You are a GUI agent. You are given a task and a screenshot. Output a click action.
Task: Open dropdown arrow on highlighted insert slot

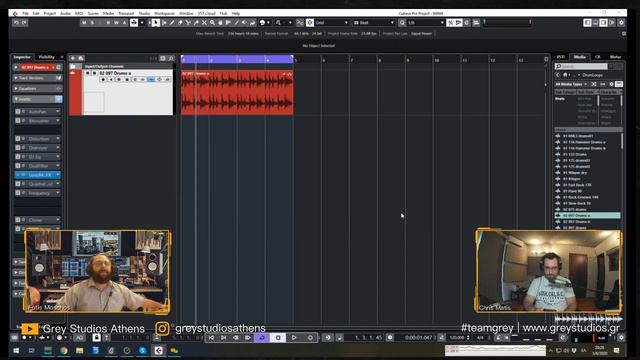tap(58, 175)
